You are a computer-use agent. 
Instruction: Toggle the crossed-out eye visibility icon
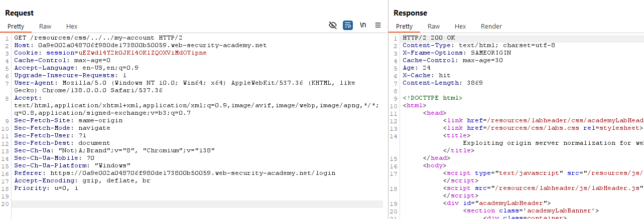point(332,26)
